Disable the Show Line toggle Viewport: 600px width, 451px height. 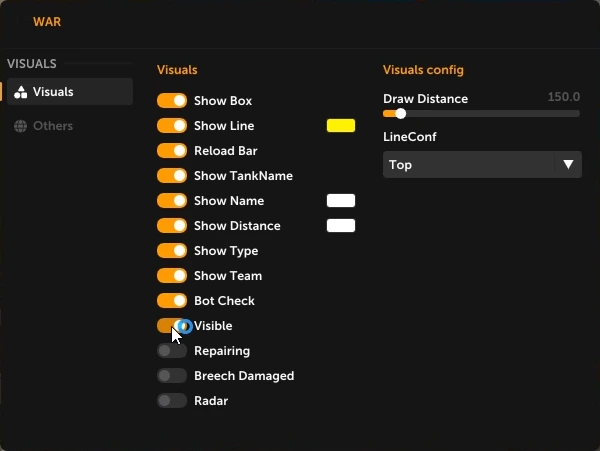coord(172,125)
